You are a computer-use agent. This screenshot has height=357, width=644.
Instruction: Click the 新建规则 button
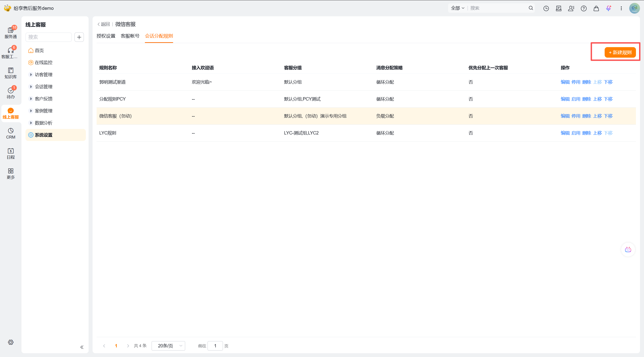620,52
